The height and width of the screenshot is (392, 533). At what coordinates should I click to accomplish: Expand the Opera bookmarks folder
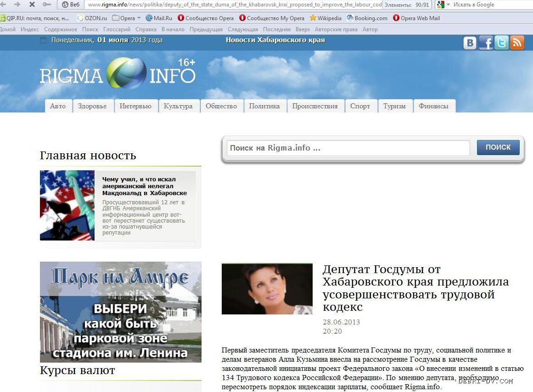(x=127, y=18)
